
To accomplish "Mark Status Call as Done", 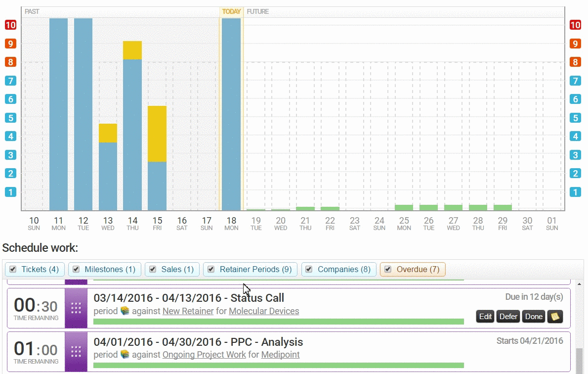I will tap(534, 317).
